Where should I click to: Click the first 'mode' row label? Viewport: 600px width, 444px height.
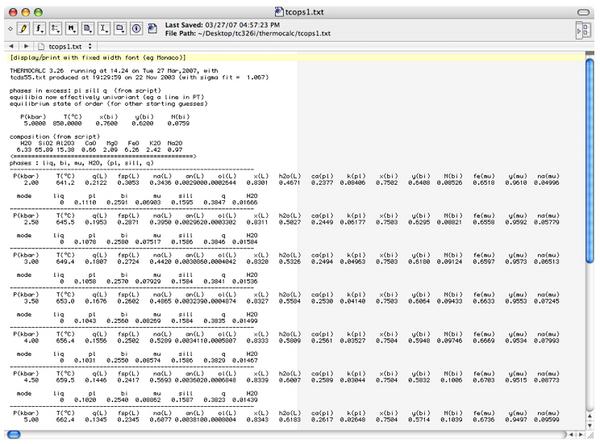click(x=24, y=196)
